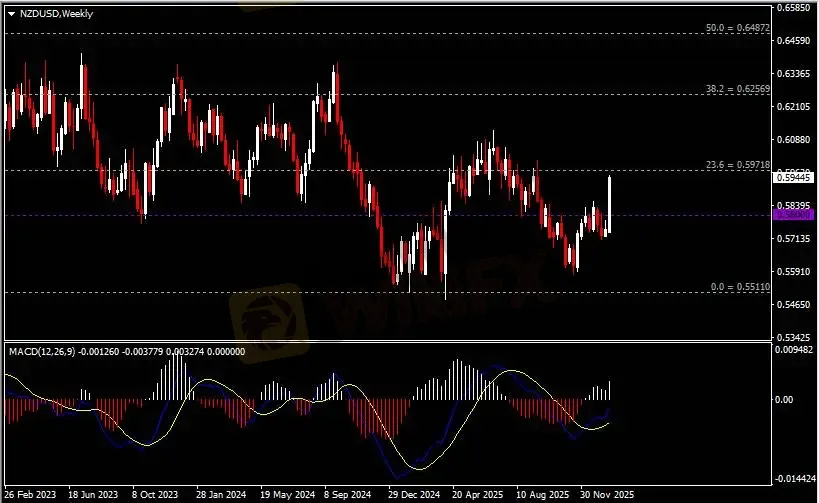Click the 26 Feb 2023 date label
The height and width of the screenshot is (503, 819).
31,494
